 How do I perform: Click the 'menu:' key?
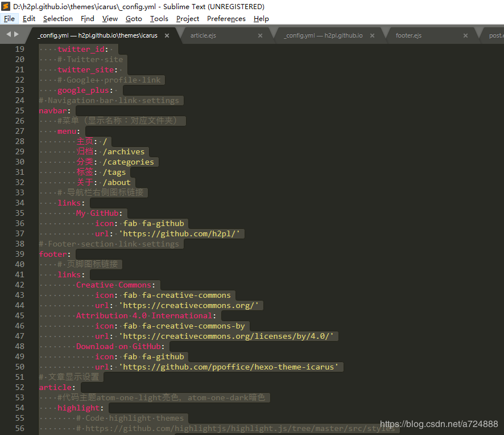point(69,132)
